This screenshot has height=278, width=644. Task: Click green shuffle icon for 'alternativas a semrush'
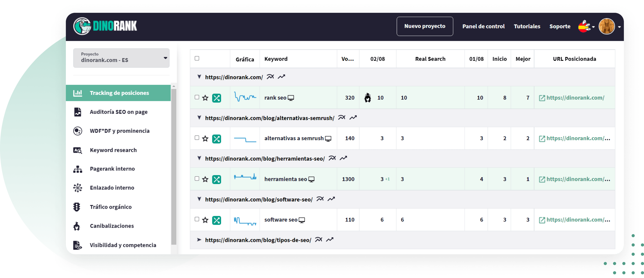[217, 139]
